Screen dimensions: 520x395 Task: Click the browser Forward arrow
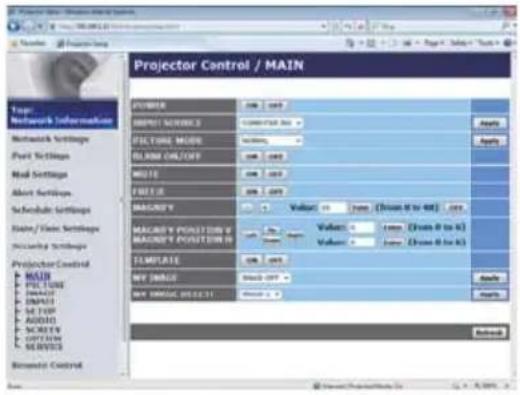pos(28,26)
